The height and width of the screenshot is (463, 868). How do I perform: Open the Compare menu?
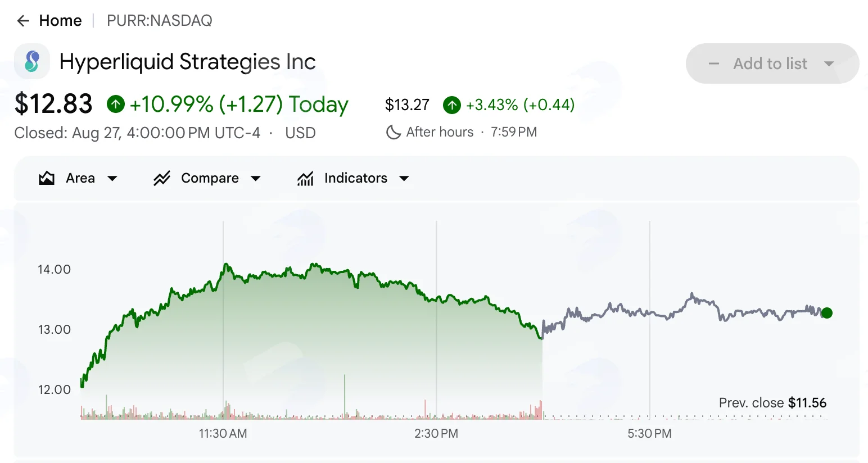tap(207, 178)
